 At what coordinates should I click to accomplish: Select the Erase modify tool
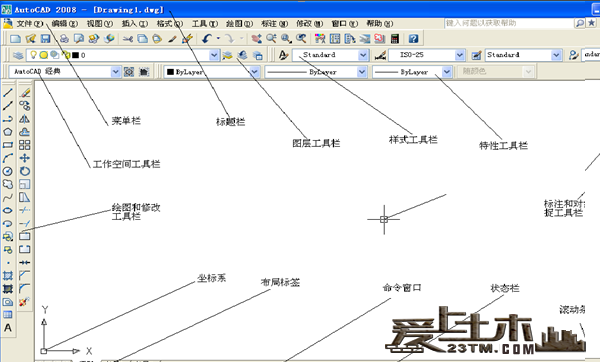[x=24, y=93]
